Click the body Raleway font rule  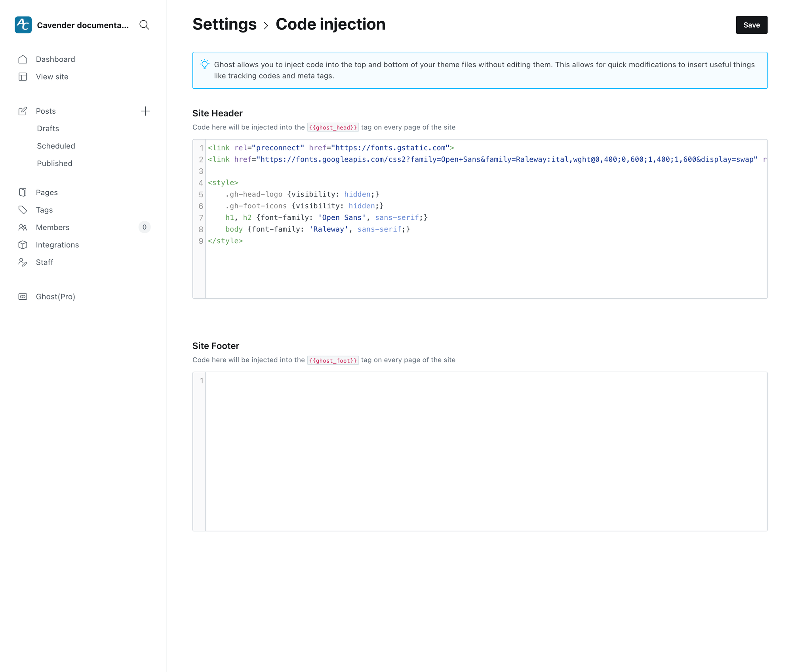click(x=318, y=229)
